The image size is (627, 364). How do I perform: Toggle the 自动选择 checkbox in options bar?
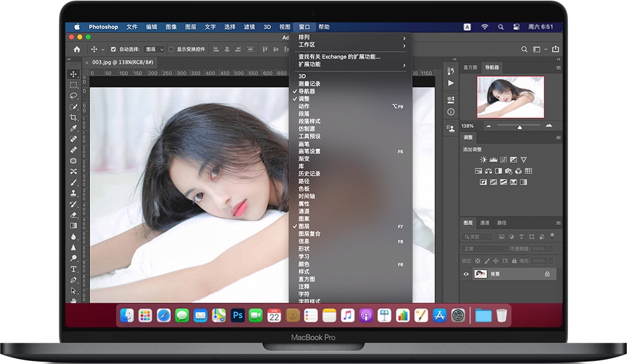(114, 48)
